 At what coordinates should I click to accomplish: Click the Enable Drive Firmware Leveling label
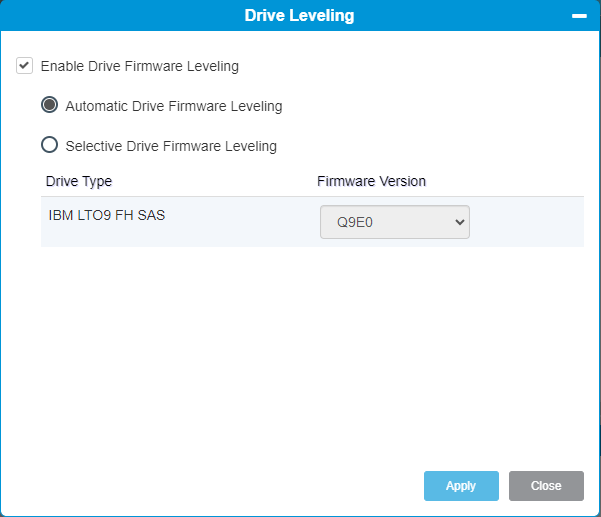pyautogui.click(x=140, y=66)
